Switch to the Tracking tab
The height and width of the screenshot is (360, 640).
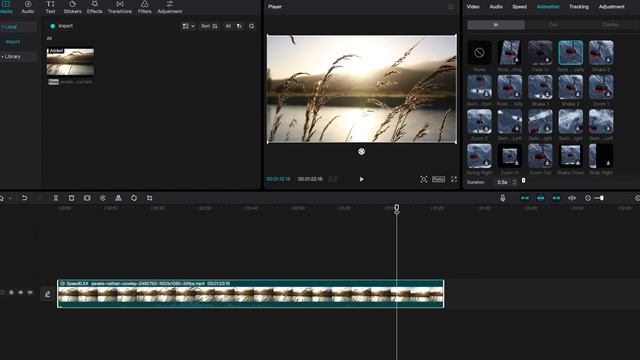(x=579, y=7)
